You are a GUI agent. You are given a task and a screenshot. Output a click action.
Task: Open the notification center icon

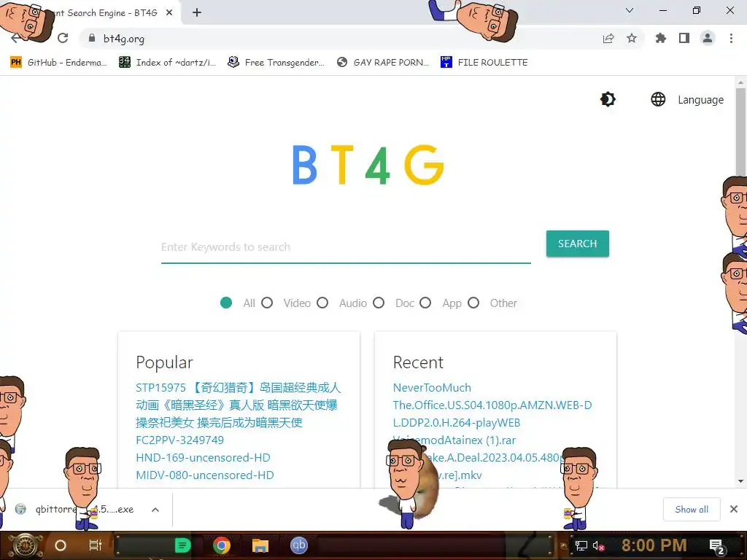[717, 546]
